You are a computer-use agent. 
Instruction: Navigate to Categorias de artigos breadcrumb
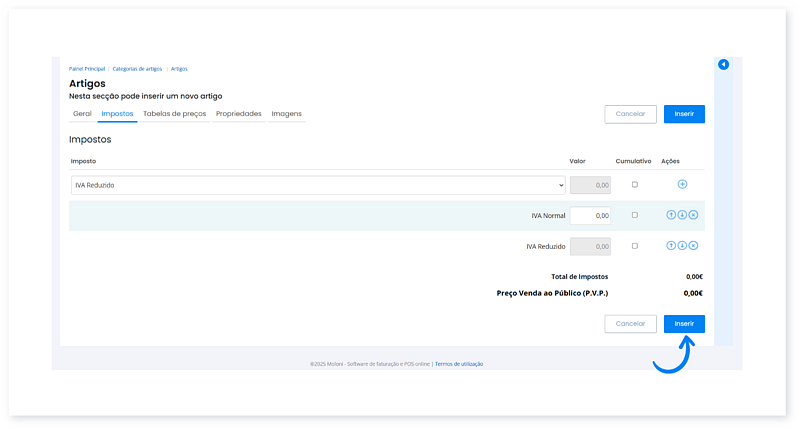pyautogui.click(x=138, y=69)
